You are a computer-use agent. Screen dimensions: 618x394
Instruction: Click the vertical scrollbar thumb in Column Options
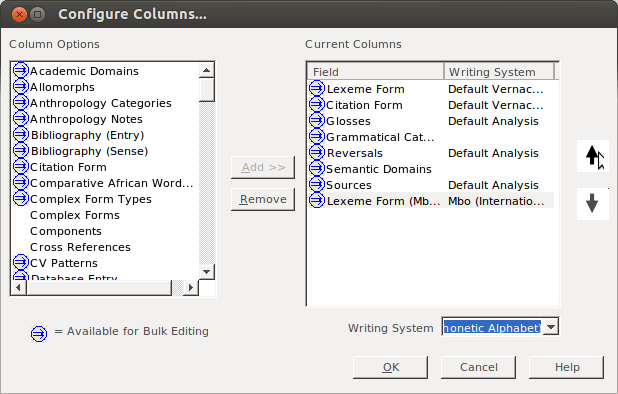[207, 90]
